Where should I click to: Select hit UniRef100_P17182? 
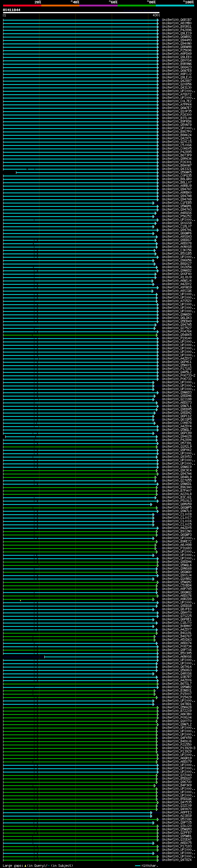point(176,369)
